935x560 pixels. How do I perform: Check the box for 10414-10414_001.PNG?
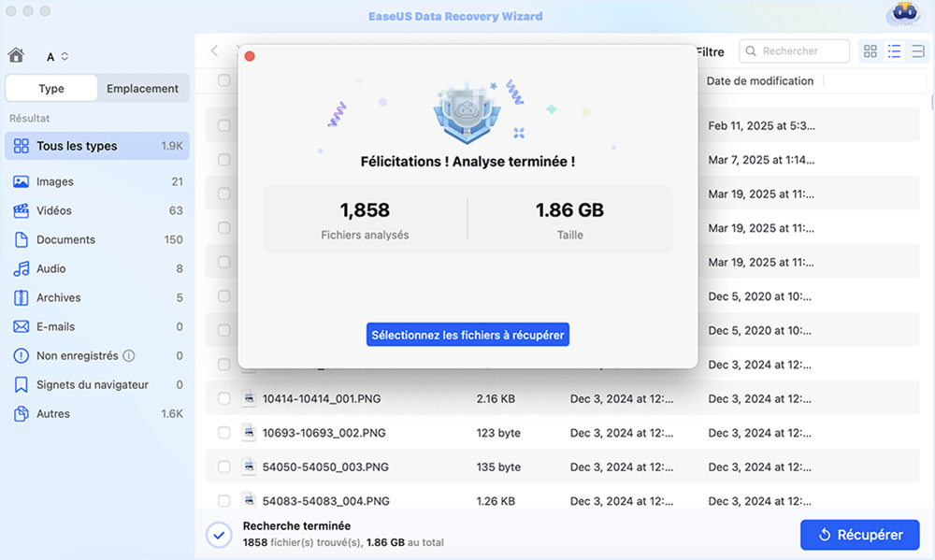(224, 398)
